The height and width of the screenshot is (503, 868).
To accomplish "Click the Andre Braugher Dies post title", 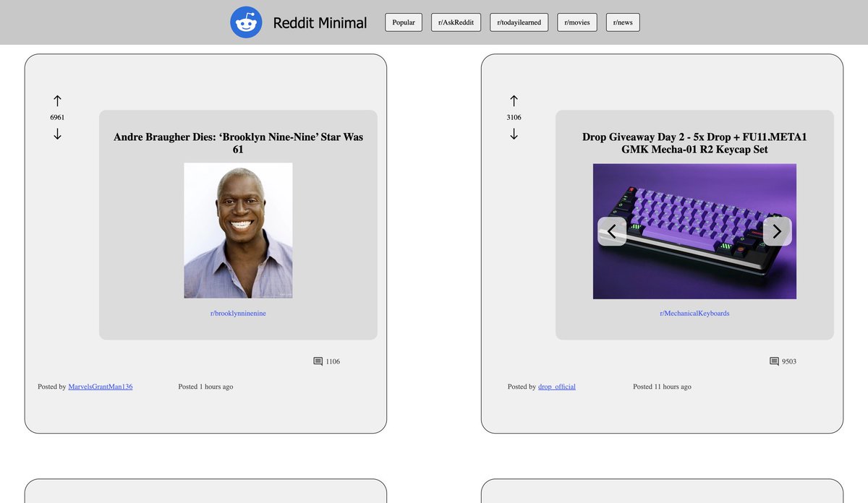I will (238, 143).
